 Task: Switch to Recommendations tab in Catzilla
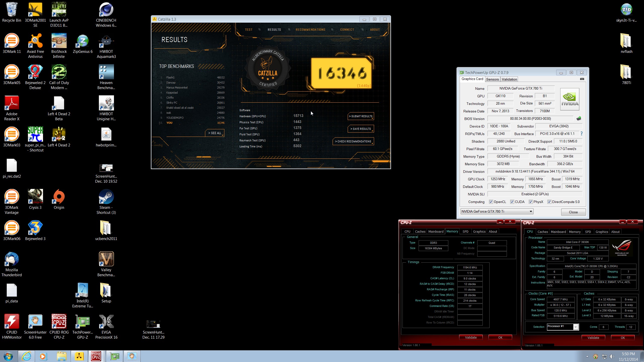click(x=310, y=30)
